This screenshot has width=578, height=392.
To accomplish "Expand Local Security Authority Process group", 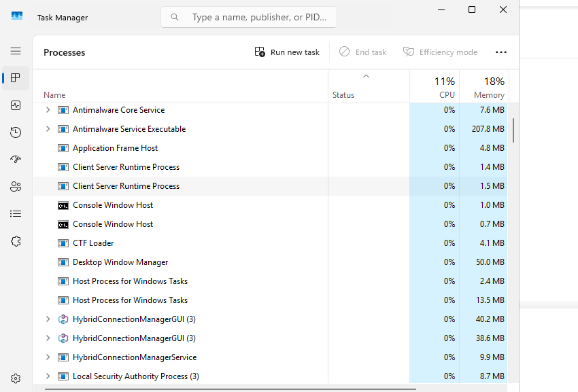I will 48,376.
